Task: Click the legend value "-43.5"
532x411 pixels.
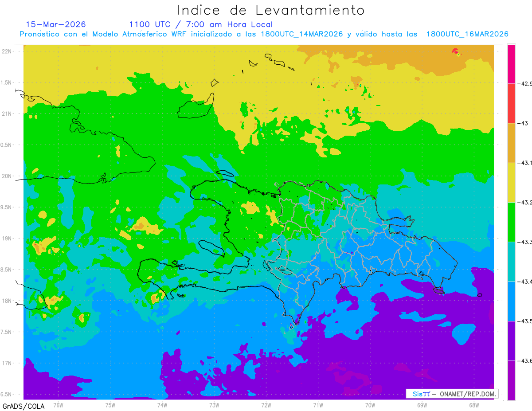Action: pos(525,321)
